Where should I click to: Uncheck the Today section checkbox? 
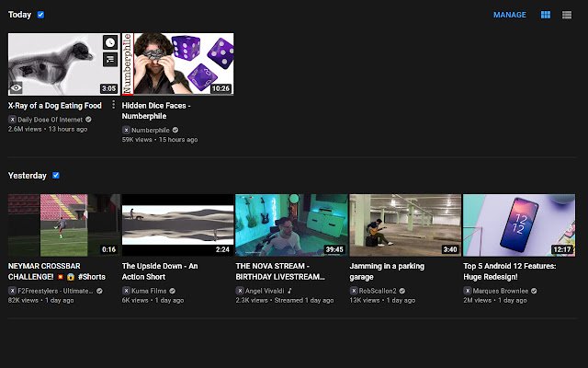click(x=40, y=15)
